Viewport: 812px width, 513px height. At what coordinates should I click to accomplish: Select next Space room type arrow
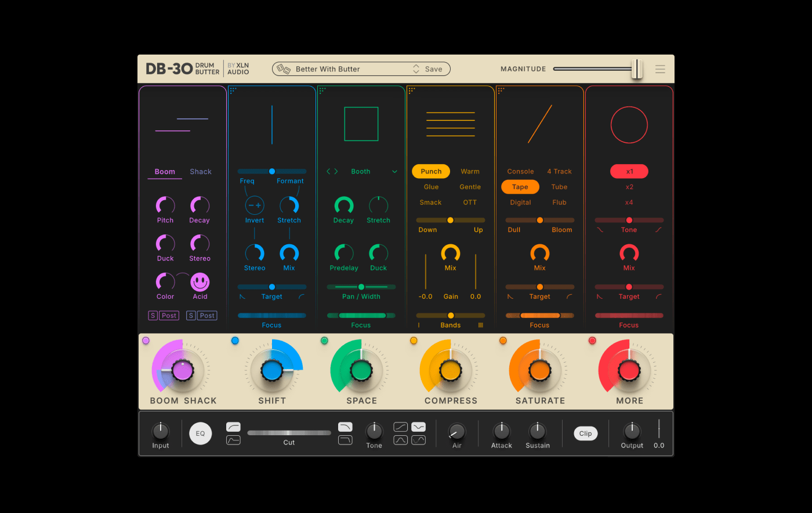[x=336, y=172]
